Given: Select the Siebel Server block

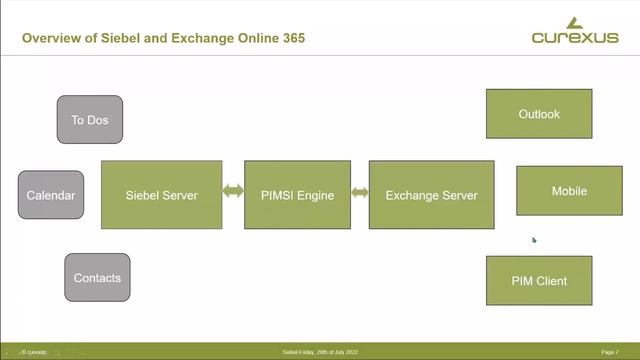Looking at the screenshot, I should coord(162,195).
